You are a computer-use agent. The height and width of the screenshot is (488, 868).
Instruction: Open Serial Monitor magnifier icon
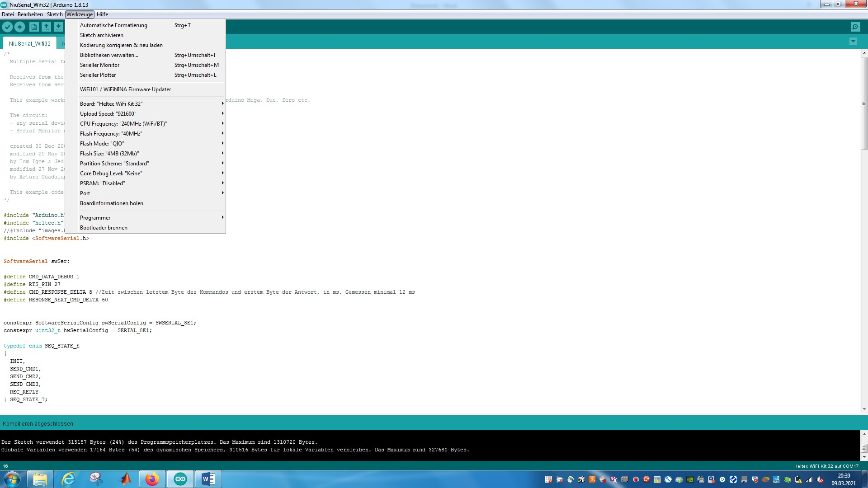[855, 27]
